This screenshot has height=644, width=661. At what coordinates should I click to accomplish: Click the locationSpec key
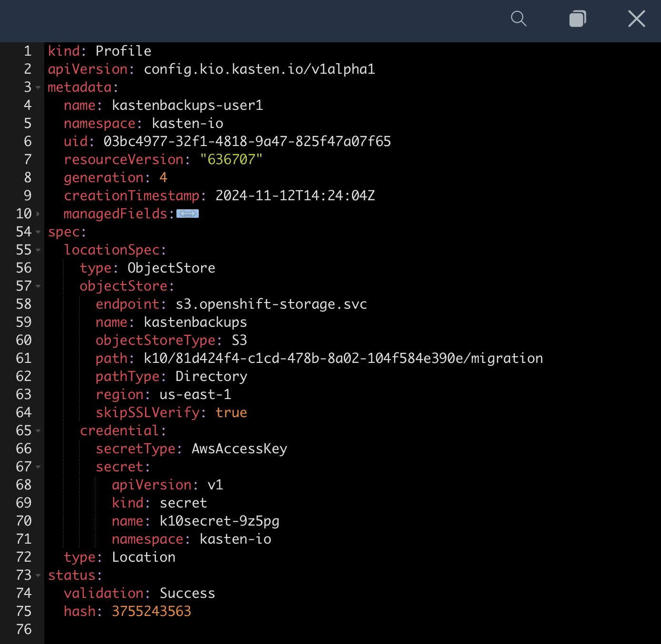coord(112,250)
